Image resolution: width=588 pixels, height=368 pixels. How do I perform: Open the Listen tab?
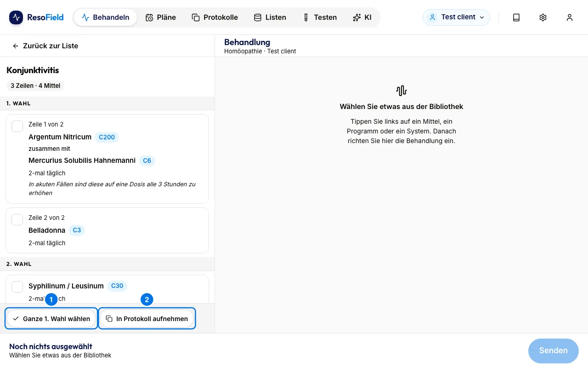tap(270, 17)
